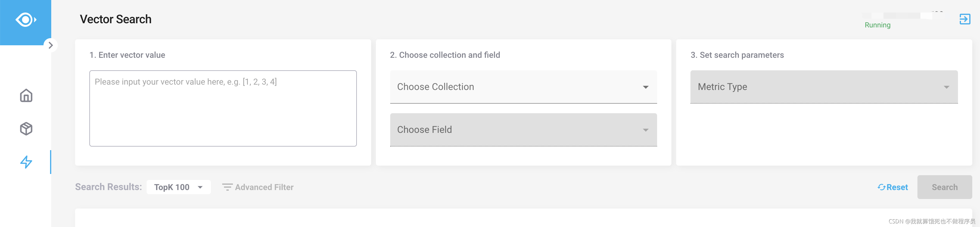This screenshot has height=227, width=980.
Task: Click the Reset link text
Action: pyautogui.click(x=897, y=187)
